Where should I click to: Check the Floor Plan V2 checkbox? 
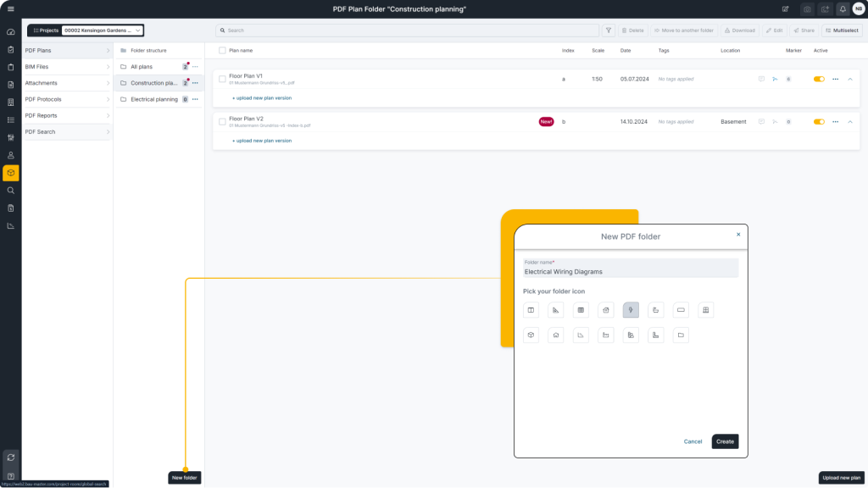pos(222,121)
